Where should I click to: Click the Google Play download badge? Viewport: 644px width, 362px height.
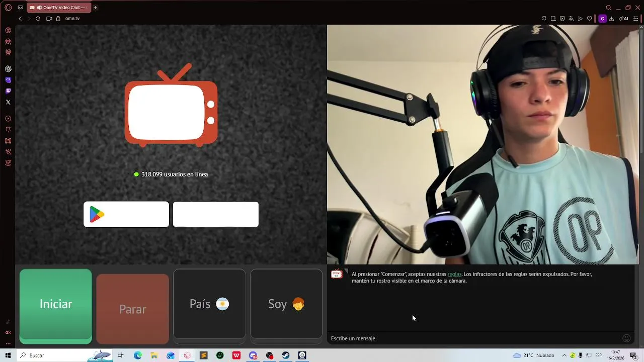[x=126, y=214]
